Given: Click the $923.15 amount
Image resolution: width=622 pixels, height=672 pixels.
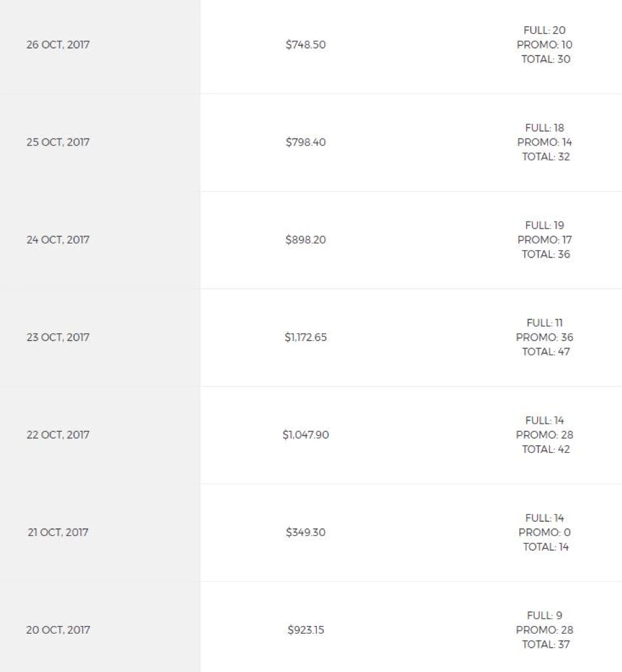Looking at the screenshot, I should 305,630.
